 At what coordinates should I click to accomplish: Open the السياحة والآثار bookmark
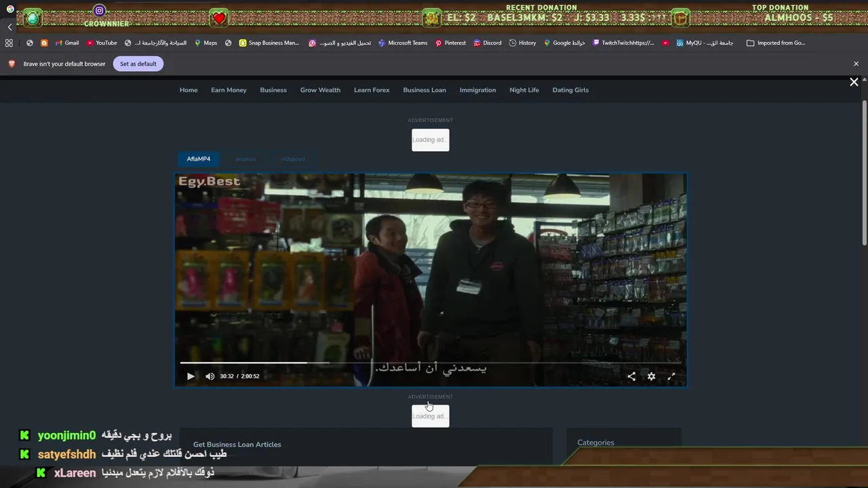(156, 43)
